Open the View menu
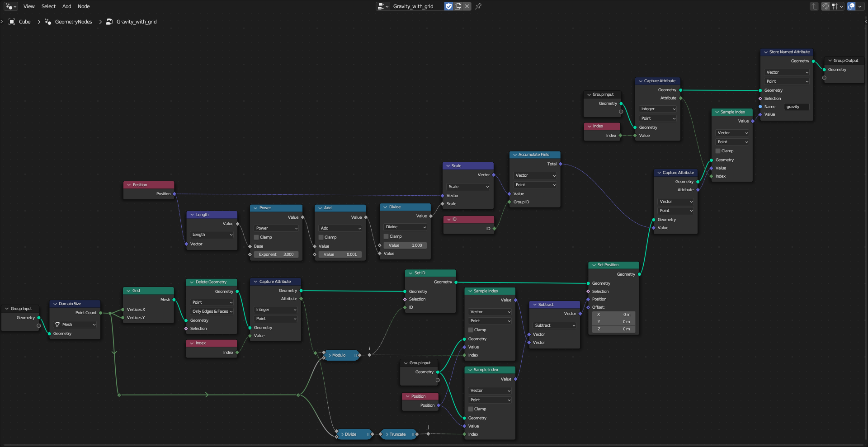The height and width of the screenshot is (447, 868). point(29,6)
